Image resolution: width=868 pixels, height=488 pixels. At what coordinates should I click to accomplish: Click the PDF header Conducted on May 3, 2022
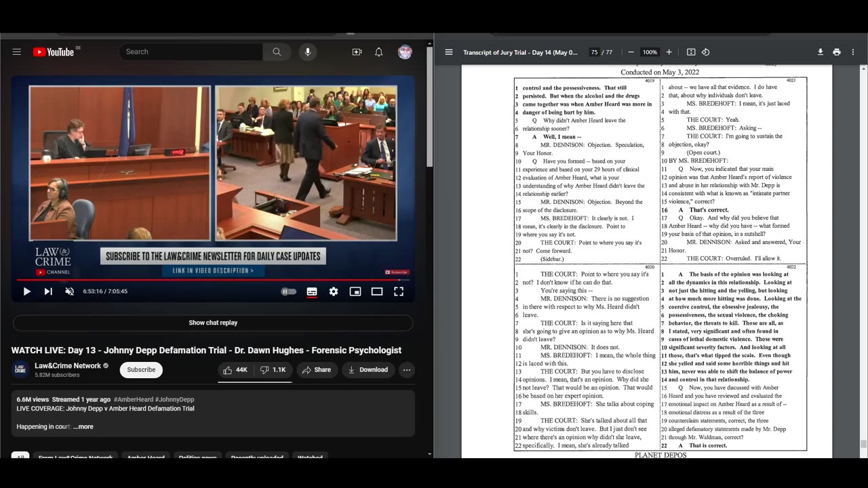click(x=660, y=73)
